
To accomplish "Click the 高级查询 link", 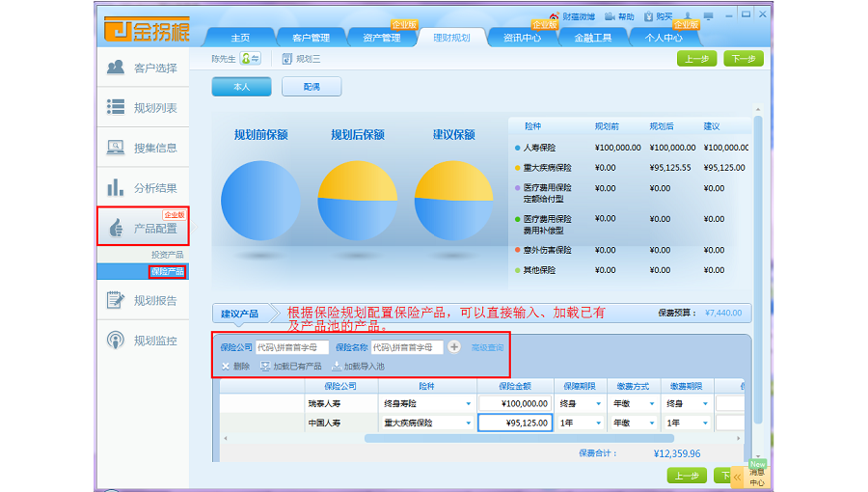I will (487, 347).
